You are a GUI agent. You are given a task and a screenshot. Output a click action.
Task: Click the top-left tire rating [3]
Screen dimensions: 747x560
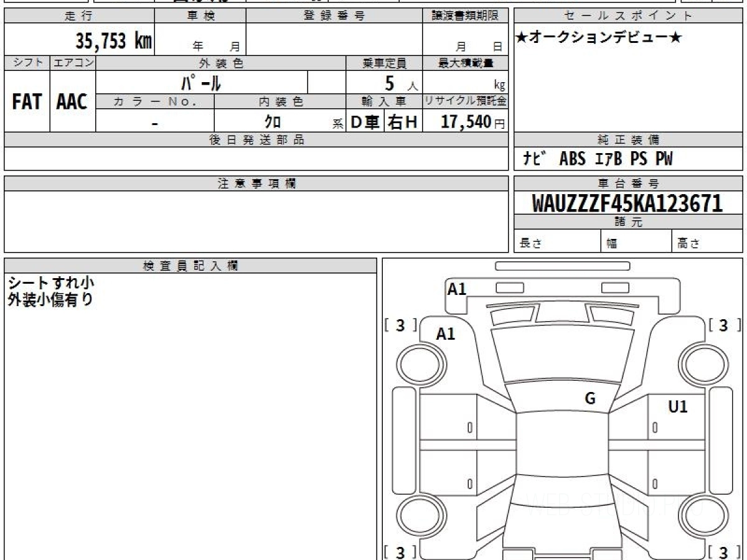pyautogui.click(x=401, y=325)
